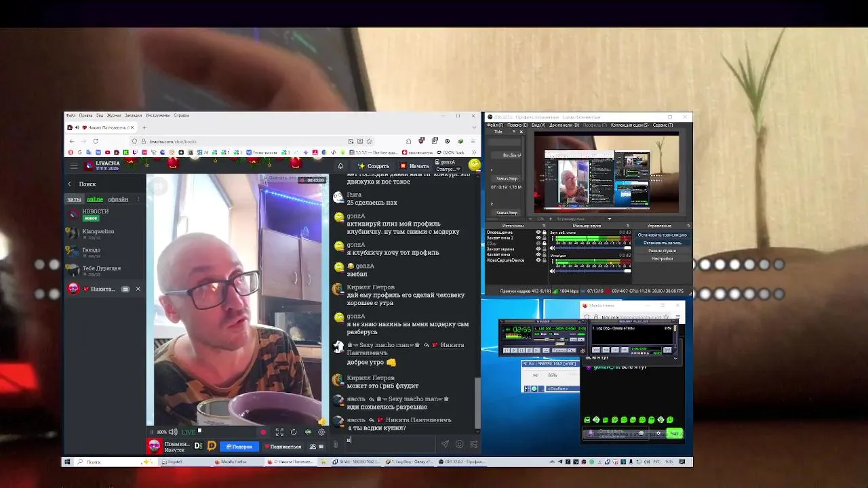The image size is (868, 488).
Task: Hide the Захват экрана source
Action: [x=538, y=249]
